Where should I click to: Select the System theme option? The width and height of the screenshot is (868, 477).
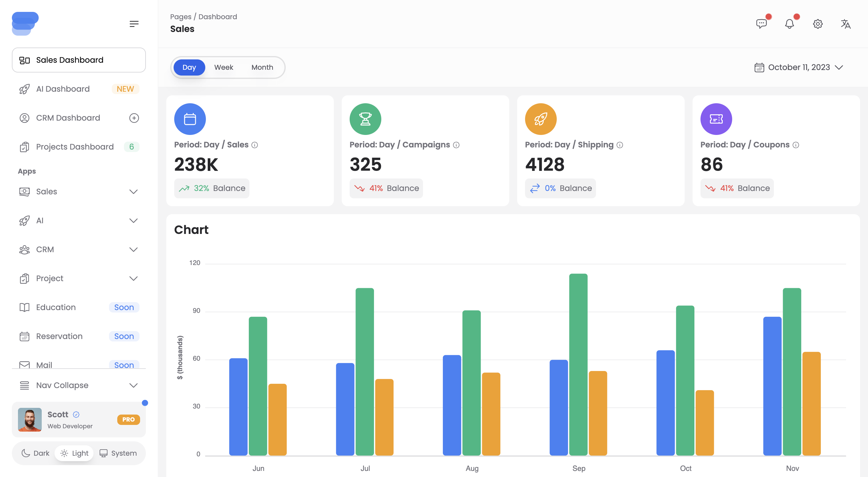coord(118,453)
